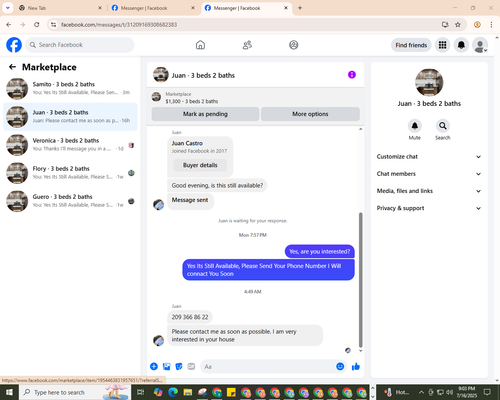This screenshot has height=400, width=500.
Task: Open Chrome three-dot menu
Action: click(491, 25)
